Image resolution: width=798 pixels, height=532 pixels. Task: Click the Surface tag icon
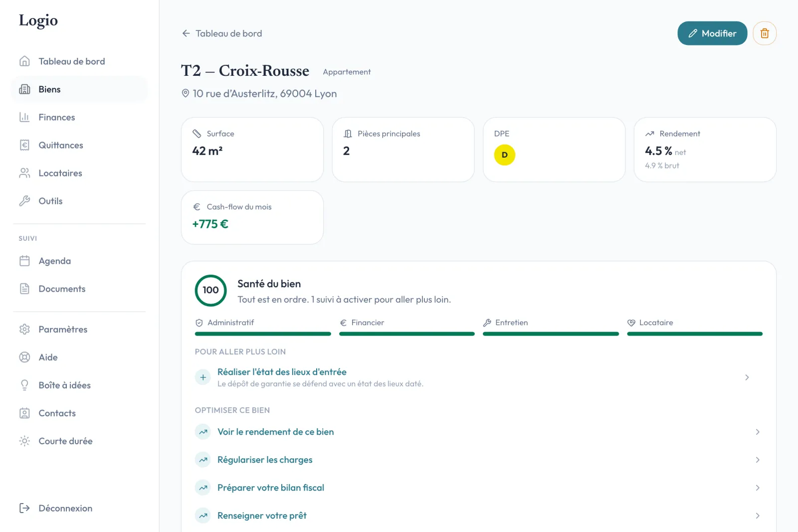pyautogui.click(x=197, y=134)
